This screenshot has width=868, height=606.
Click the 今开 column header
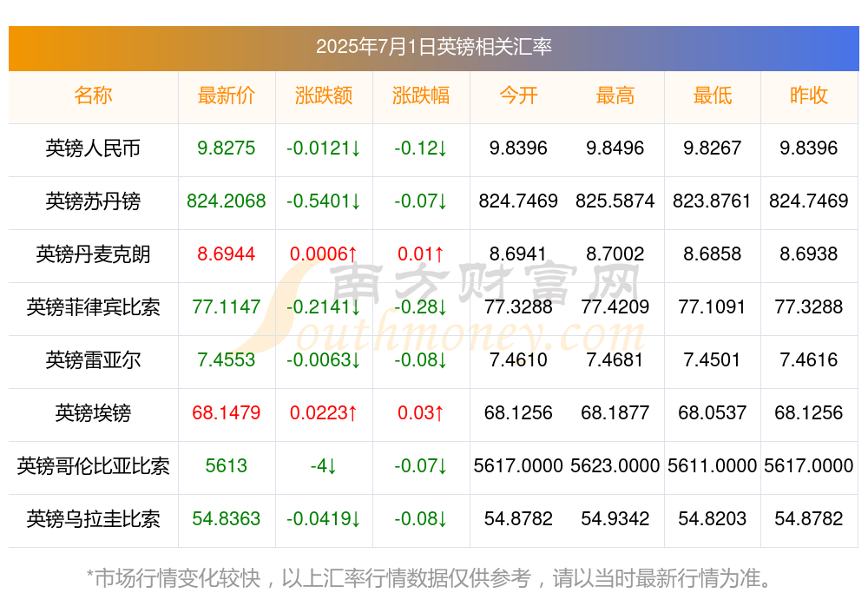(x=518, y=96)
